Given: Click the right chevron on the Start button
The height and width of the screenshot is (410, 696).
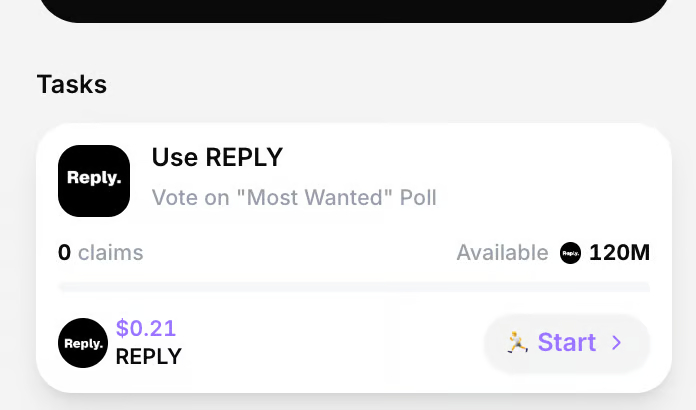Looking at the screenshot, I should 617,343.
